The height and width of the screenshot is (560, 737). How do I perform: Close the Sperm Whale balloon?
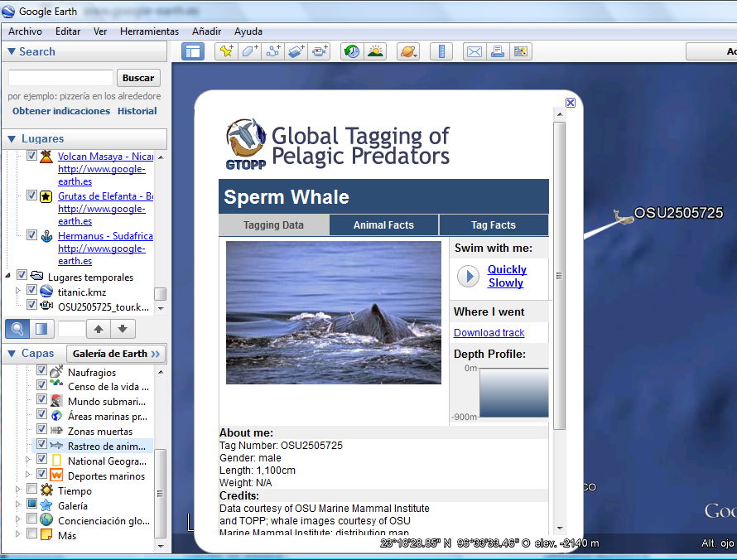(571, 103)
